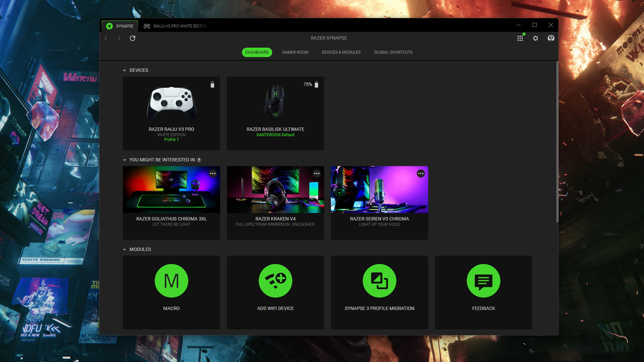644x362 pixels.
Task: Launch Synapse 3 Profile Migration module
Action: [x=379, y=281]
